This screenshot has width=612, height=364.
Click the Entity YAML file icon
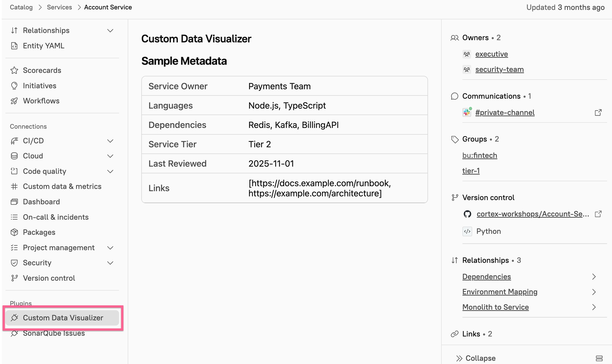pyautogui.click(x=14, y=46)
